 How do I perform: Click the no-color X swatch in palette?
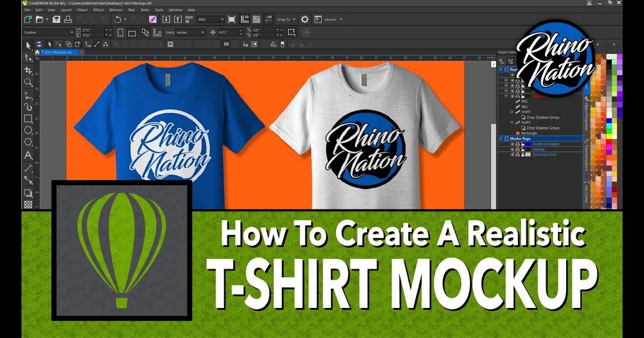609,57
